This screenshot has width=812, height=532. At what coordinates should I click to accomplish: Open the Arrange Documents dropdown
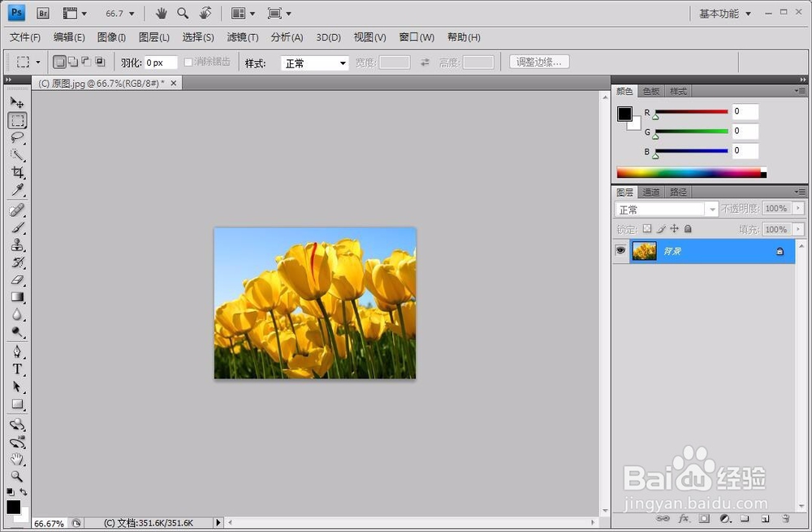[244, 14]
